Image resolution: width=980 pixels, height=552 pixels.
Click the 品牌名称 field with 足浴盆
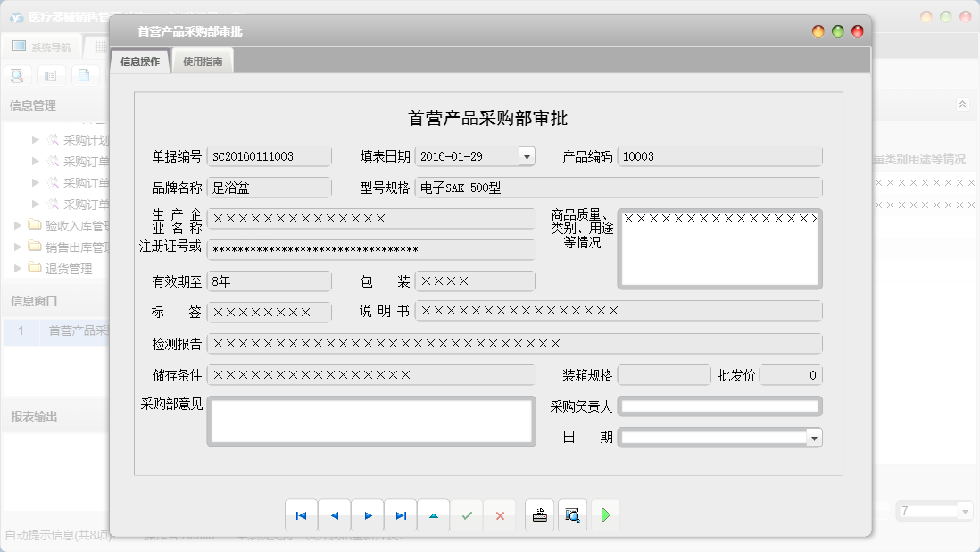269,188
